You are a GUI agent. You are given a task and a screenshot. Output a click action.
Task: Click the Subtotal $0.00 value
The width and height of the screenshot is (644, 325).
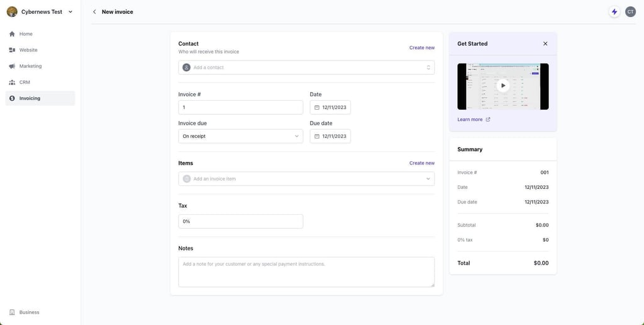pyautogui.click(x=542, y=225)
